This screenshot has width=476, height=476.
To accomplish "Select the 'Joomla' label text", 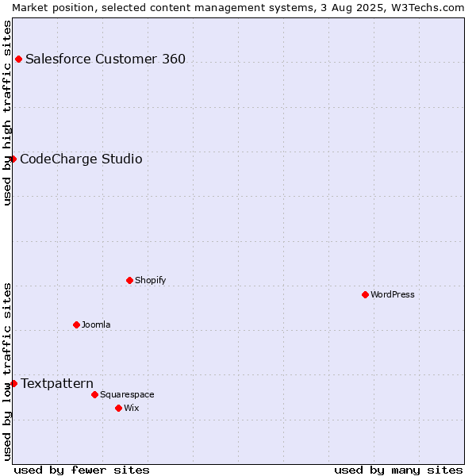I will coord(96,324).
